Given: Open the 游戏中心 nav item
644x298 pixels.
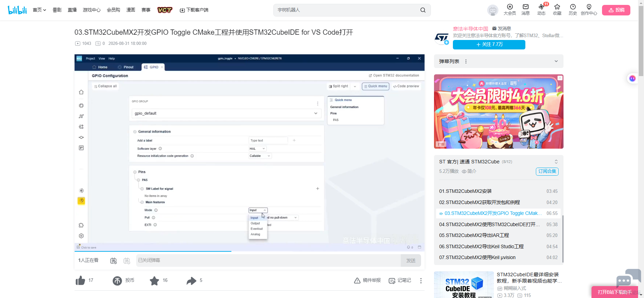Looking at the screenshot, I should (92, 10).
